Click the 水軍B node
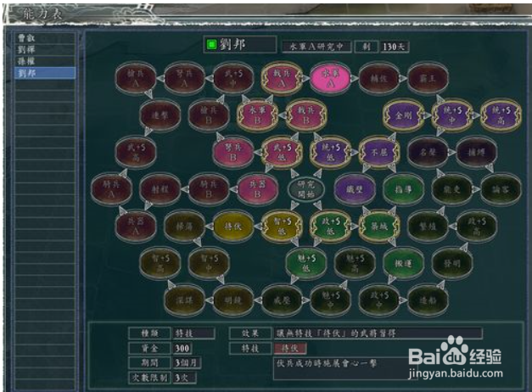 coord(258,115)
